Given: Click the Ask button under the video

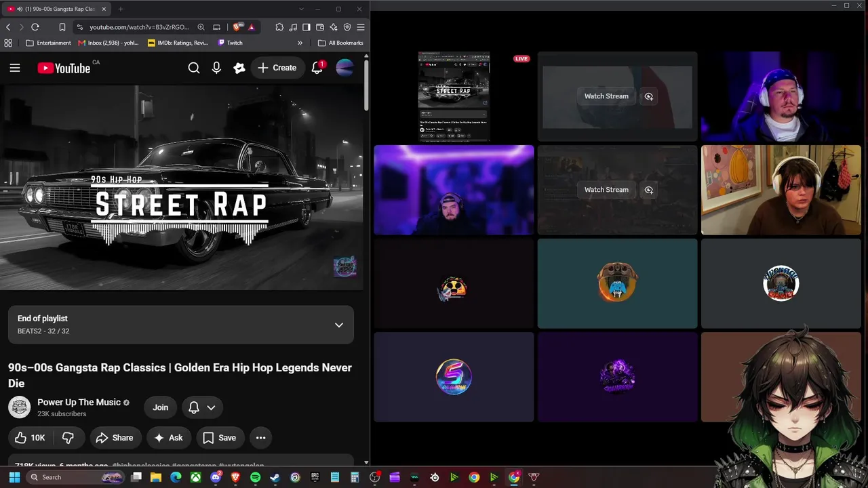Looking at the screenshot, I should click(x=169, y=438).
